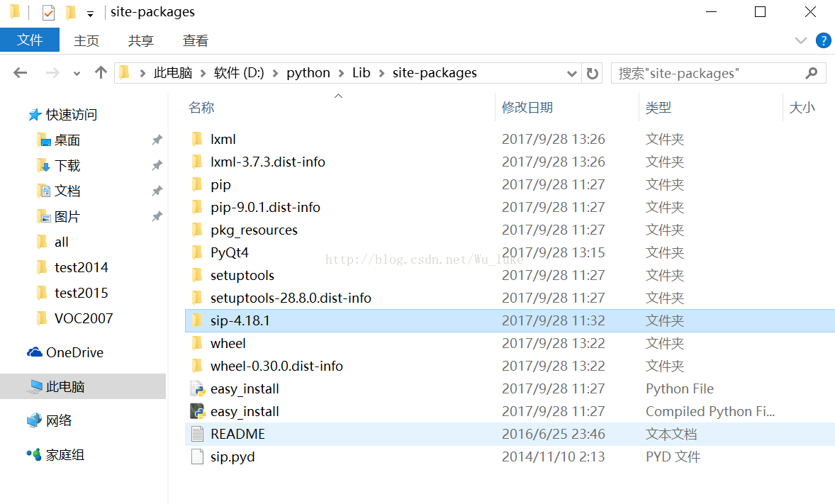Click pin icon next to 图片
Screen dimensions: 835x504
point(157,216)
